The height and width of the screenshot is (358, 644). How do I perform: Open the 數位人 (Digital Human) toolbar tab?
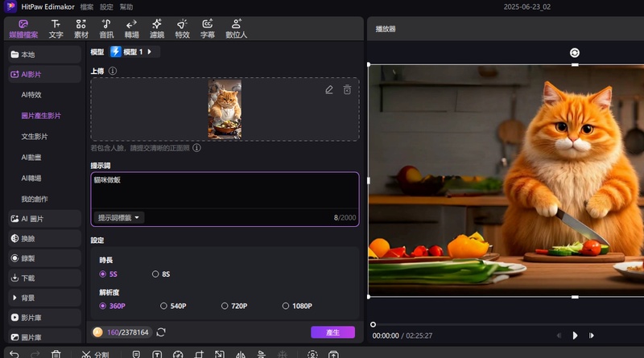[x=236, y=28]
